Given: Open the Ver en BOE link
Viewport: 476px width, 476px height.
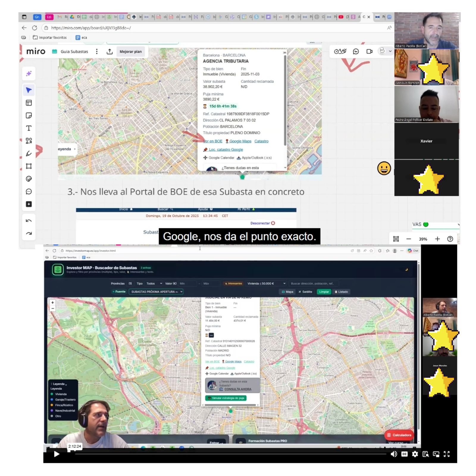Looking at the screenshot, I should click(x=213, y=141).
